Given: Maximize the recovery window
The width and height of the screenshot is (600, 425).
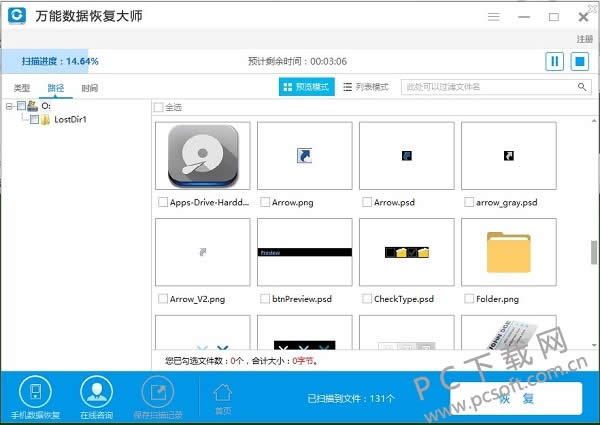Looking at the screenshot, I should (554, 17).
